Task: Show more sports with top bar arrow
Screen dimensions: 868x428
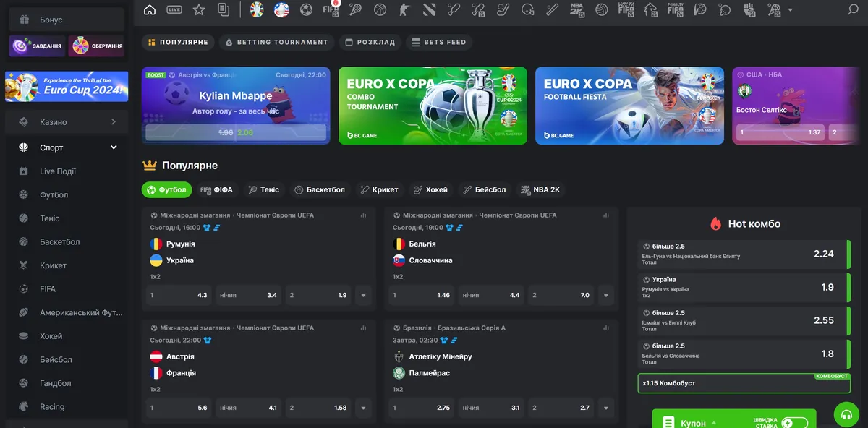Action: click(790, 10)
